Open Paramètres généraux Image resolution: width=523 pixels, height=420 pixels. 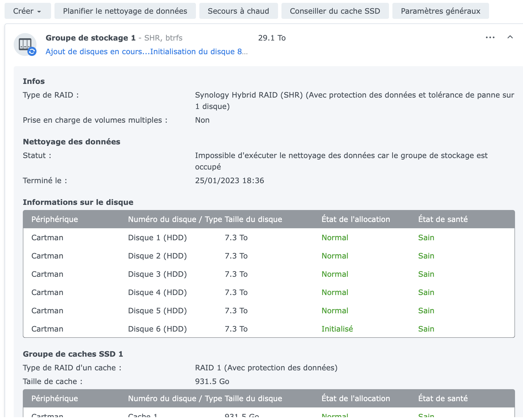[x=440, y=11]
